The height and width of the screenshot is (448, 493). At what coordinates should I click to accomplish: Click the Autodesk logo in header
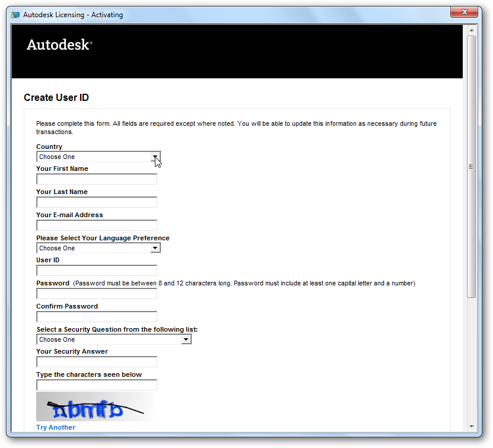pos(59,45)
